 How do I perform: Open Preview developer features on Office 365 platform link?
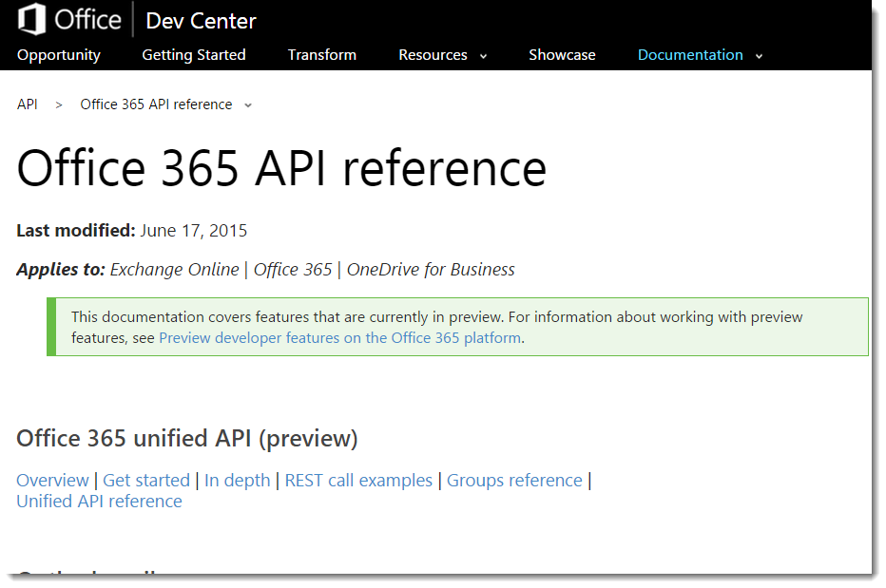pyautogui.click(x=340, y=338)
